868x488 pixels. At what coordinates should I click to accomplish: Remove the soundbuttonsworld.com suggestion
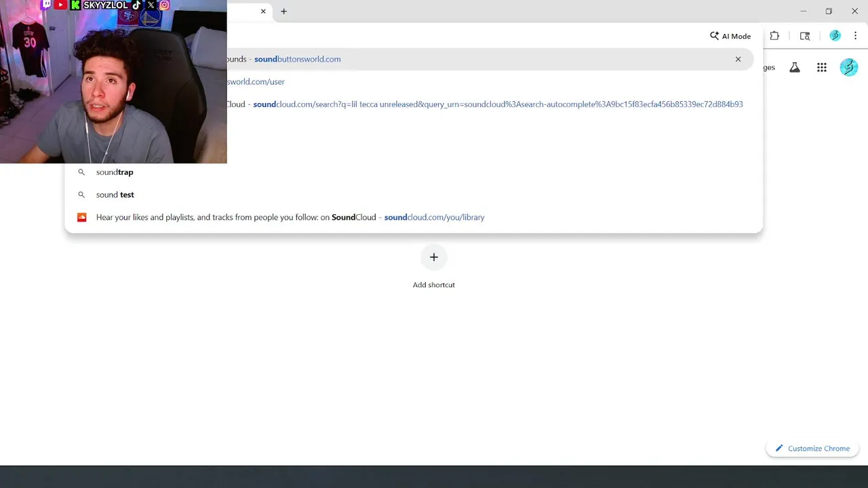pos(738,59)
